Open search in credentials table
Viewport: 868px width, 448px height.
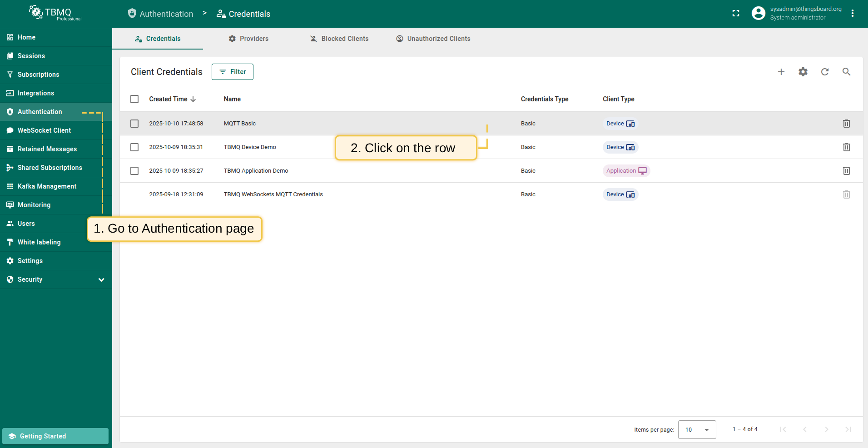846,72
